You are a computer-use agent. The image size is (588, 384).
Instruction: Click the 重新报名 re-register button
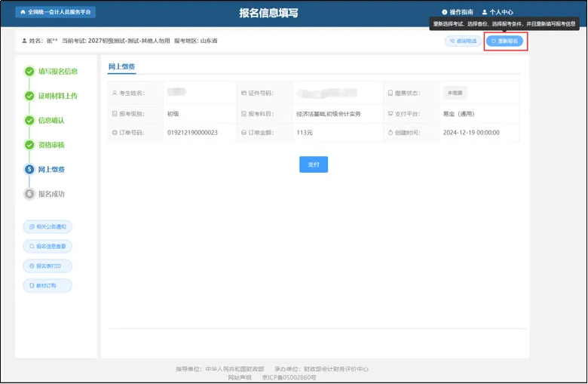[x=505, y=41]
